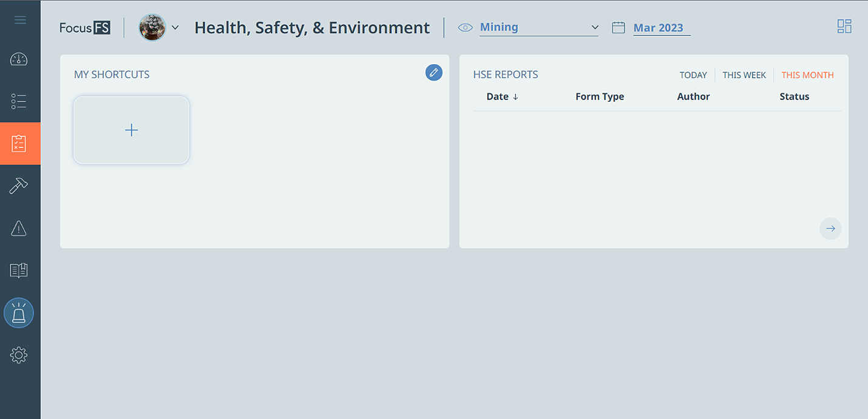Open the dashboard gauge icon
Image resolution: width=868 pixels, height=419 pixels.
click(19, 59)
